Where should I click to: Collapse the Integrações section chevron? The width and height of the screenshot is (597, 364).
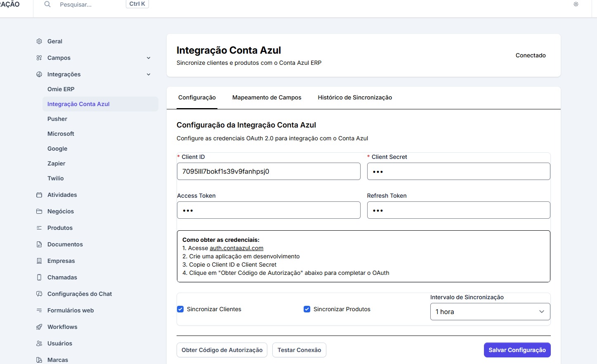pyautogui.click(x=149, y=74)
